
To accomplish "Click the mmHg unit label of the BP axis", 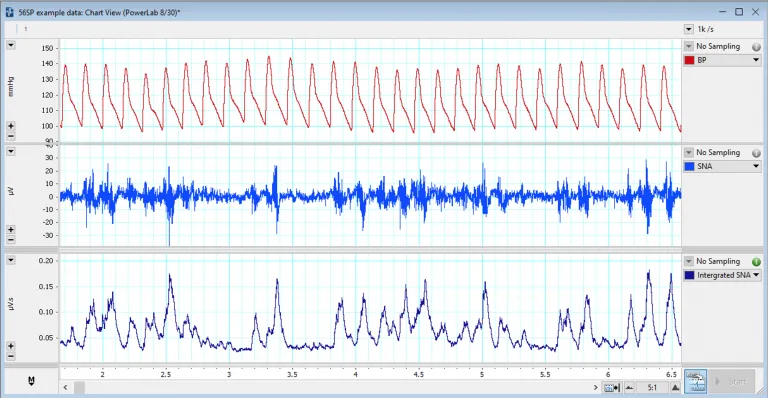I will 11,87.
